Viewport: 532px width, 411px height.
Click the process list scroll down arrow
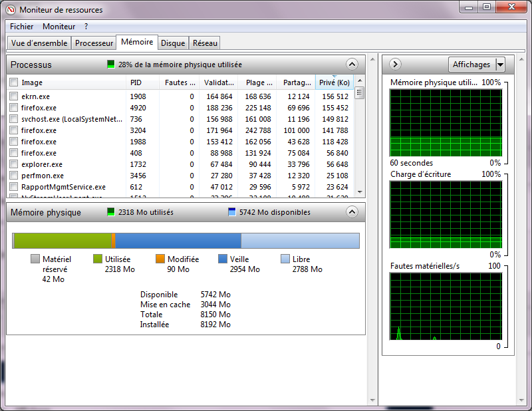point(360,192)
